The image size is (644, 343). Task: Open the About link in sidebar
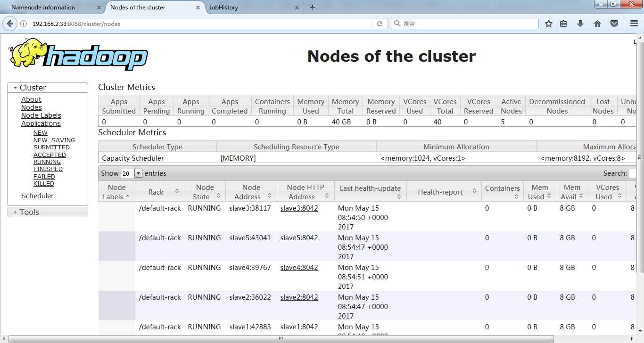click(x=31, y=99)
